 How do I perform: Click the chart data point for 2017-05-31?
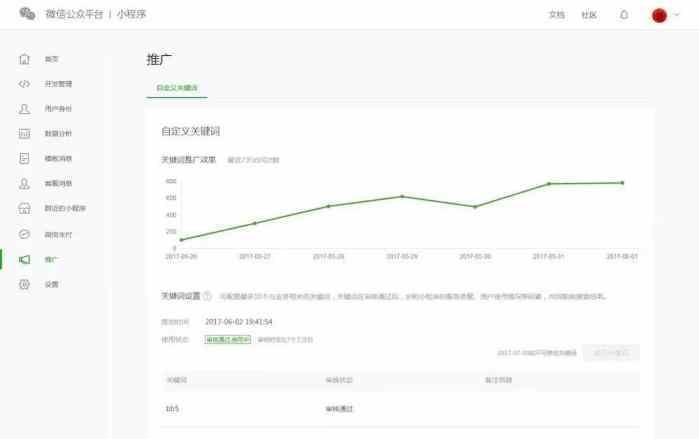(x=549, y=184)
